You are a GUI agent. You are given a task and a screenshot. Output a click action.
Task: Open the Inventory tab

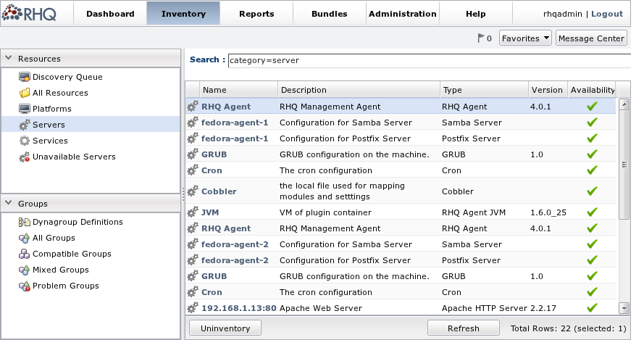point(183,14)
